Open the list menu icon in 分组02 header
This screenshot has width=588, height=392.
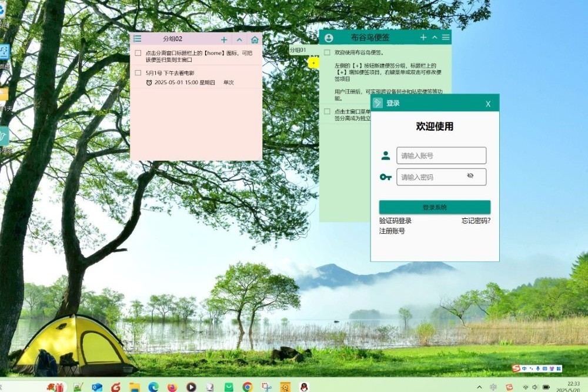pyautogui.click(x=137, y=39)
